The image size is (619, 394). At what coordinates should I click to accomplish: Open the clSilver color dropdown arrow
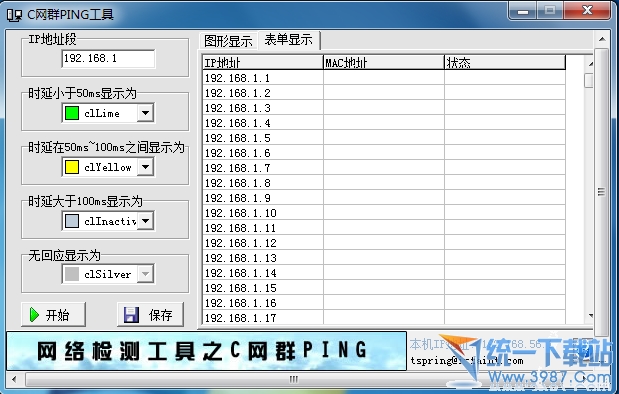146,274
